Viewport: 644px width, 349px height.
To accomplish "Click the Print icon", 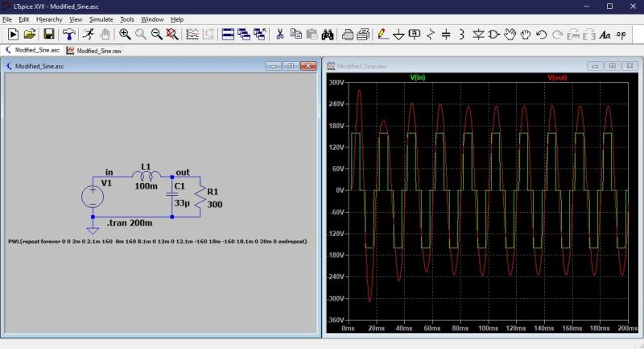I will coord(363,35).
